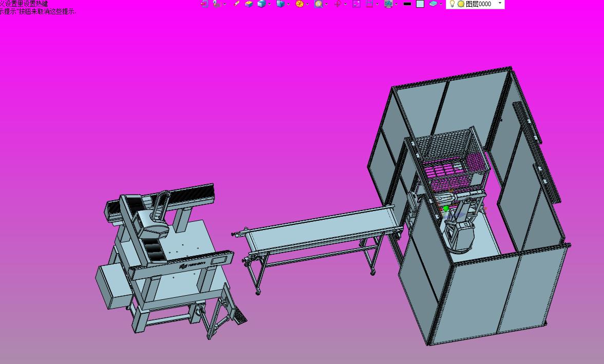The image size is (604, 364).
Task: Open the view orientation dropdown arrow
Action: point(288,4)
